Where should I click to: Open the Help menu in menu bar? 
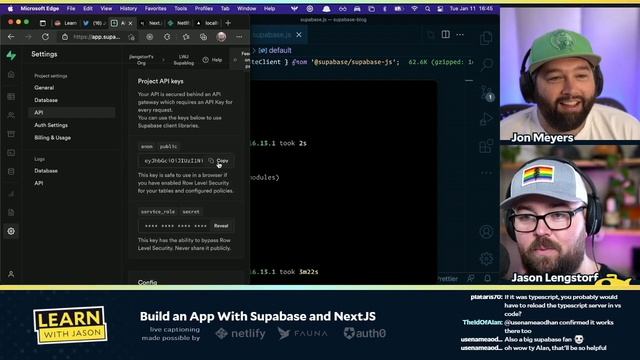(x=269, y=9)
